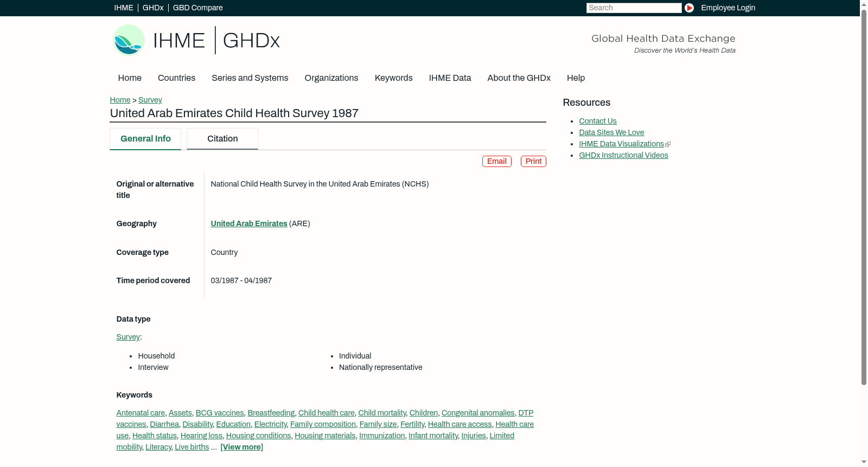The height and width of the screenshot is (467, 868).
Task: Open IHME Data menu item
Action: click(450, 78)
